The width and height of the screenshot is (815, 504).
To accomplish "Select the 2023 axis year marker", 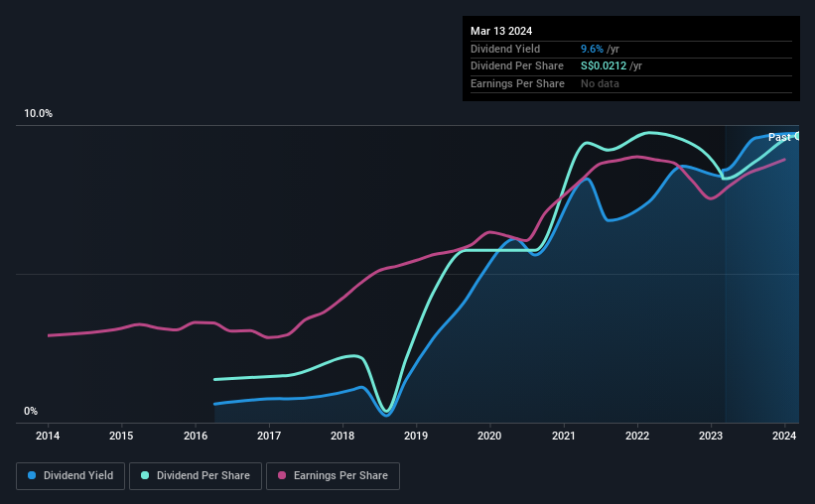I will (711, 436).
